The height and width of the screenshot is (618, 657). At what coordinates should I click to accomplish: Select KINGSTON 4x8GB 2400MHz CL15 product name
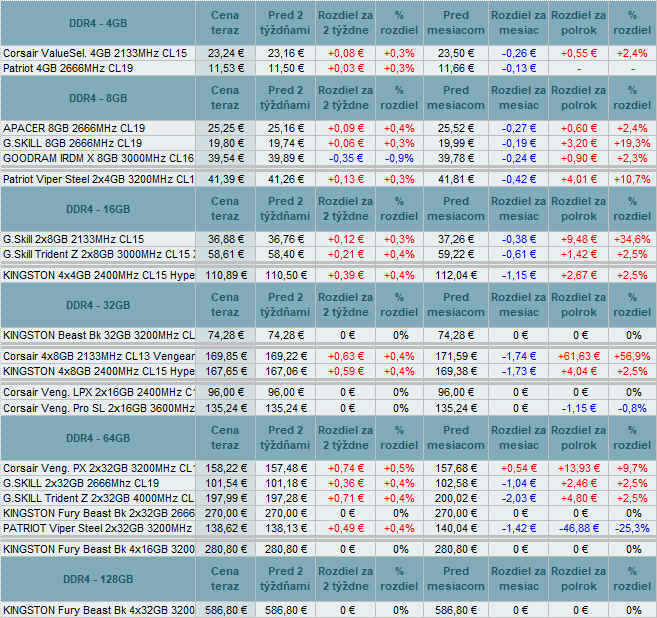coord(98,371)
